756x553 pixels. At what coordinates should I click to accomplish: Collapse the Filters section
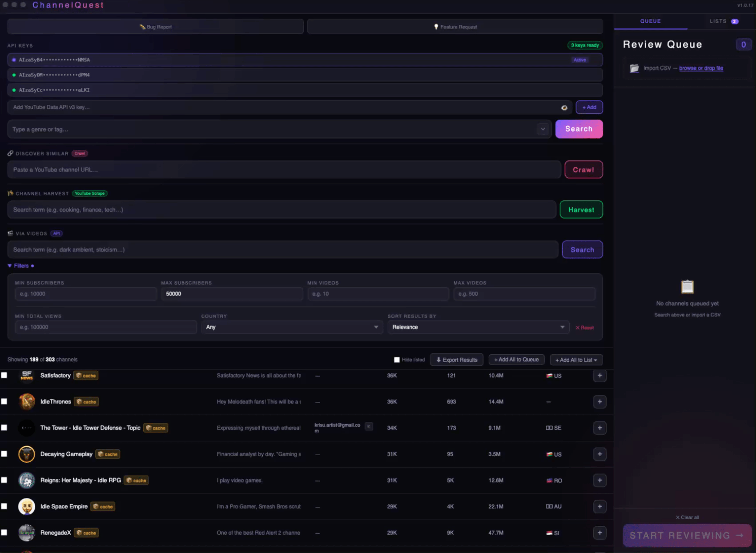tap(20, 266)
